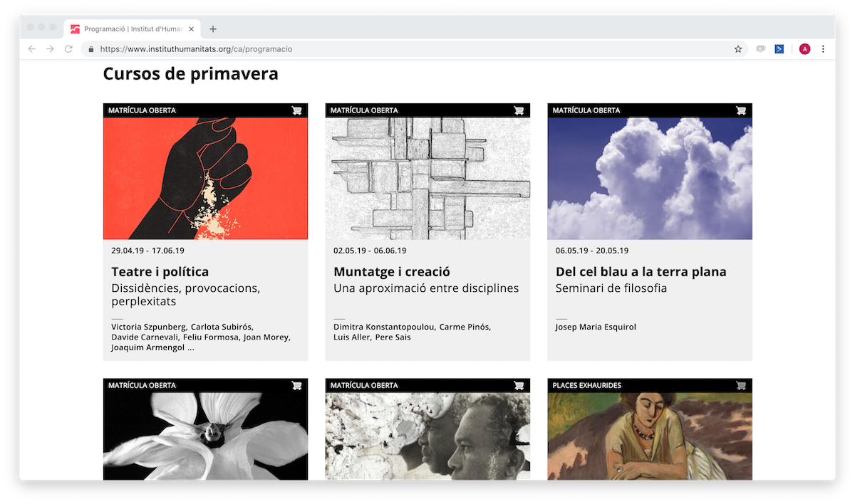This screenshot has width=855, height=504.
Task: Click cart icon on Del cel blau card
Action: pos(741,110)
